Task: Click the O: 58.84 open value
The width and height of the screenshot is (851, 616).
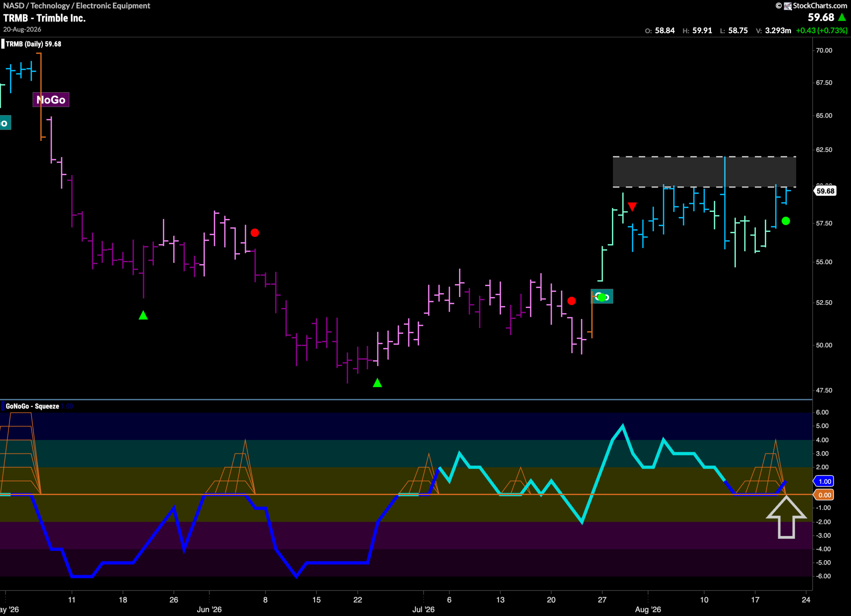Action: (x=660, y=30)
